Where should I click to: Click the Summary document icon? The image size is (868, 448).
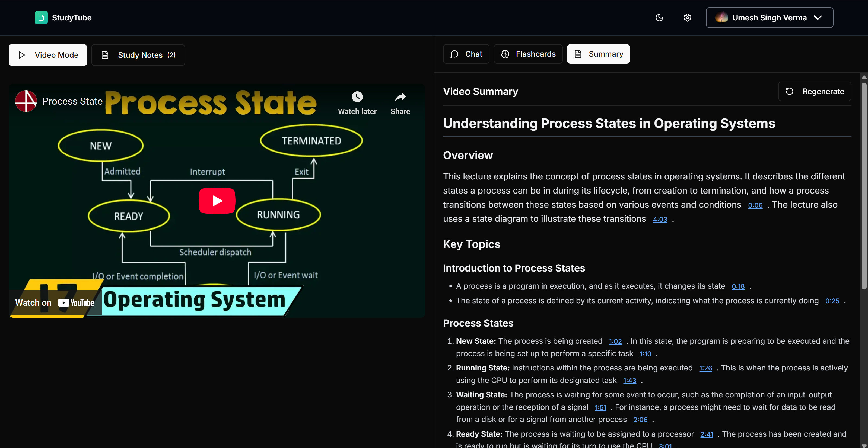578,54
